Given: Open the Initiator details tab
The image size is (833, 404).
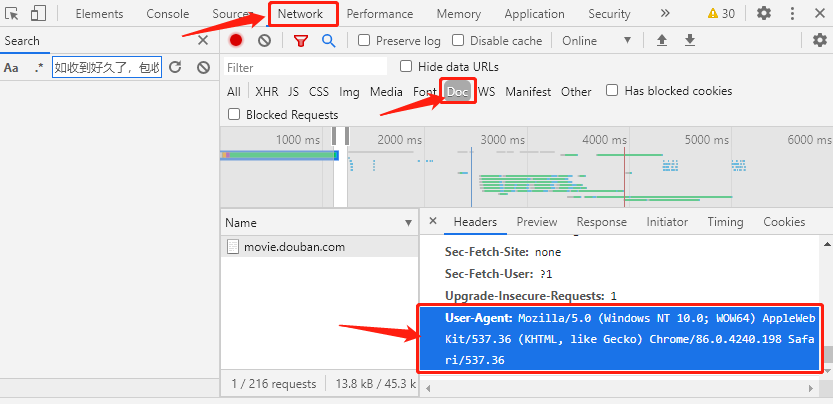Looking at the screenshot, I should point(667,222).
